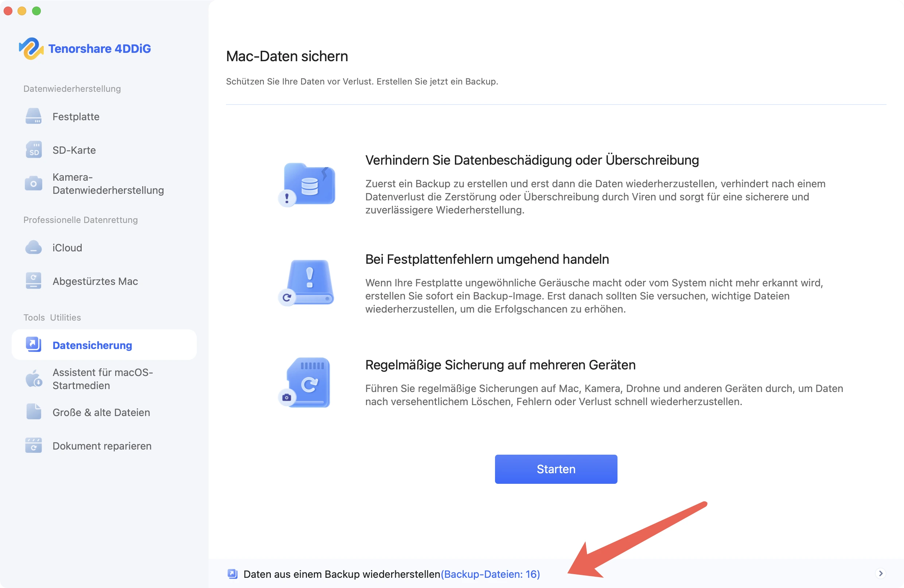904x588 pixels.
Task: Select SD-Karte in the sidebar
Action: click(x=104, y=150)
